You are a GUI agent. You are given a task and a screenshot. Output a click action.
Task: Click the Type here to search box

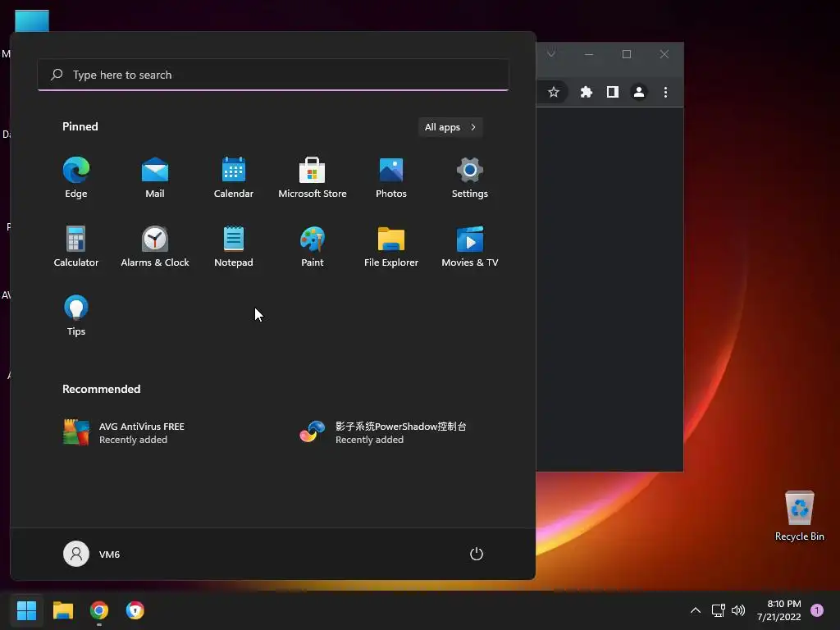(273, 75)
